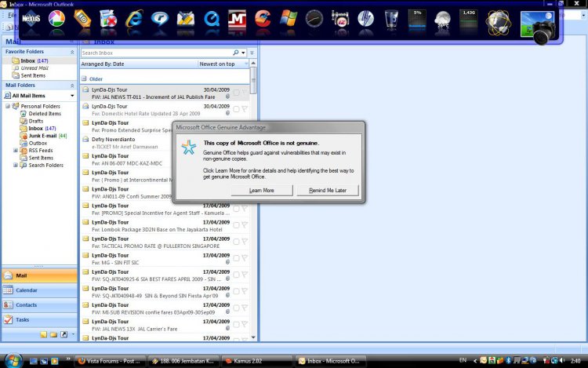Screen dimensions: 588x368
Task: Click into the Search Inbox field
Action: [x=156, y=53]
